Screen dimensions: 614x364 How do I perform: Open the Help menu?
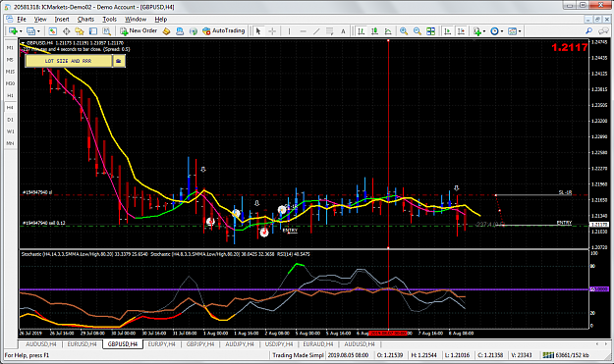tap(161, 20)
